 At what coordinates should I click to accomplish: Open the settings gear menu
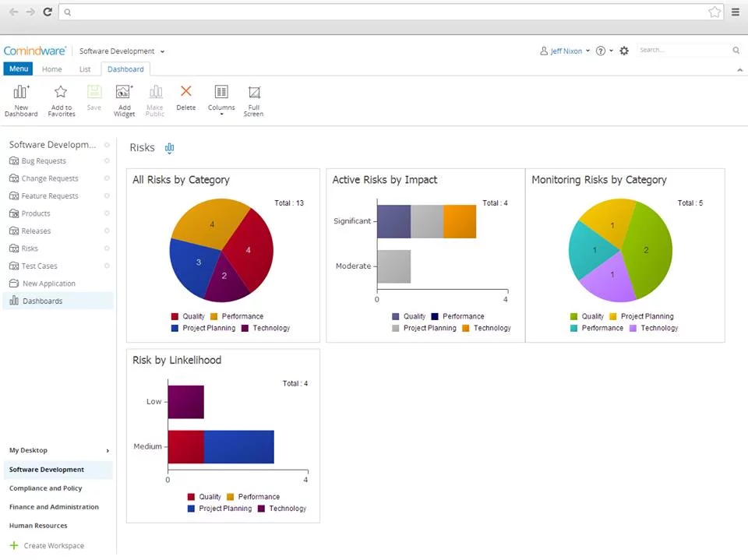(623, 50)
